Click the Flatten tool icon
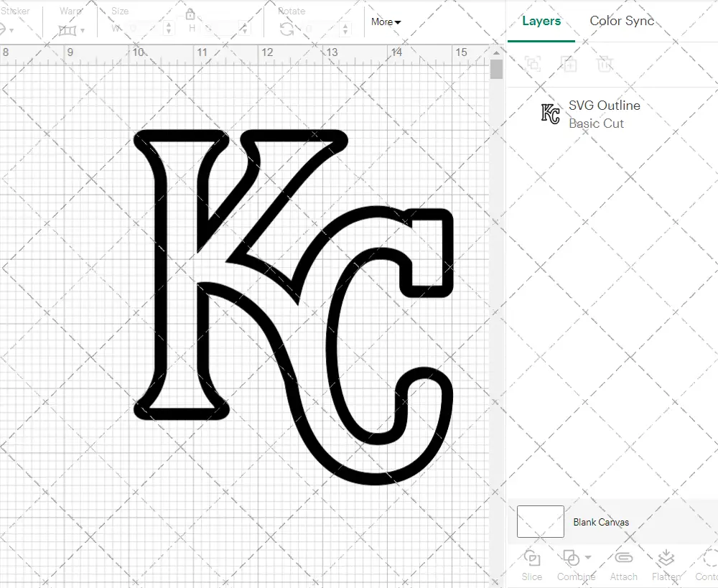718x588 pixels. coord(665,559)
